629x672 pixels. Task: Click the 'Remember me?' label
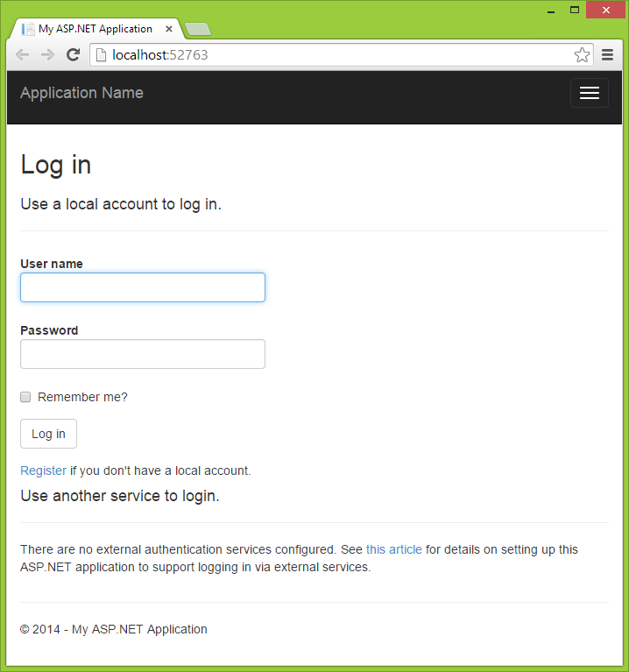[82, 397]
